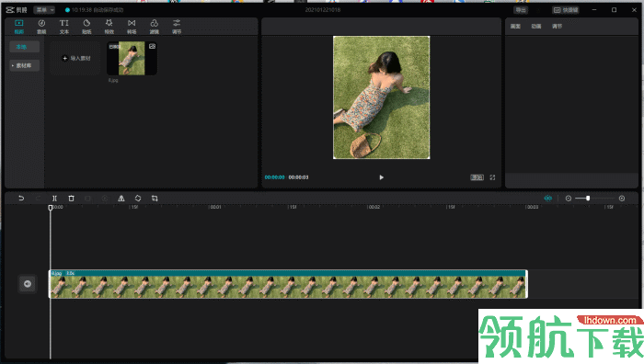The height and width of the screenshot is (364, 644).
Task: Open the 快捷键 (Shortcuts) panel
Action: pos(566,10)
